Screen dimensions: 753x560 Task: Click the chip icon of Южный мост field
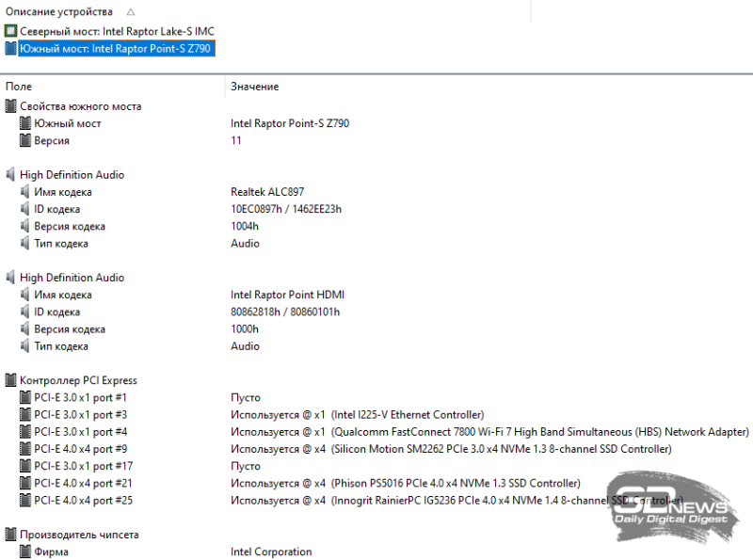coord(25,123)
